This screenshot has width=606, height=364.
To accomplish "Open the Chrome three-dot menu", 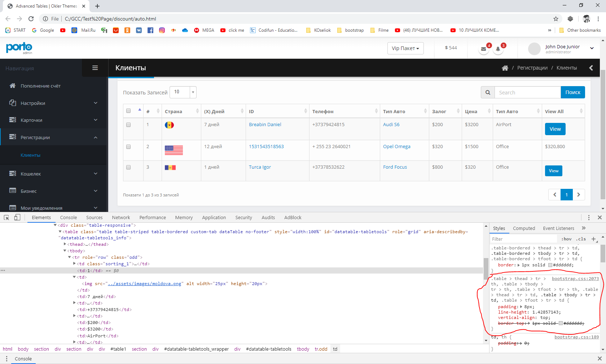I will 598,19.
